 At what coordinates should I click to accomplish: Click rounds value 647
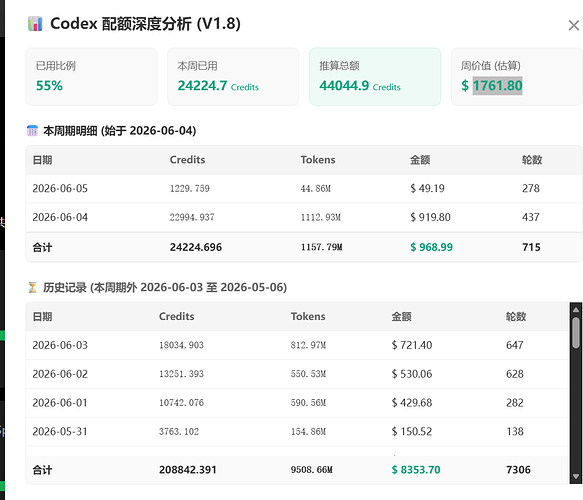pos(515,345)
